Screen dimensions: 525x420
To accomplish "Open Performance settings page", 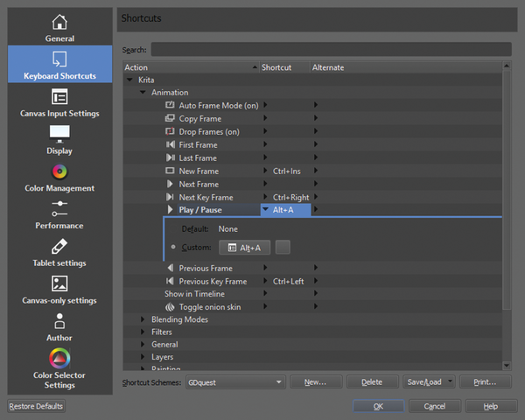I will tap(59, 214).
